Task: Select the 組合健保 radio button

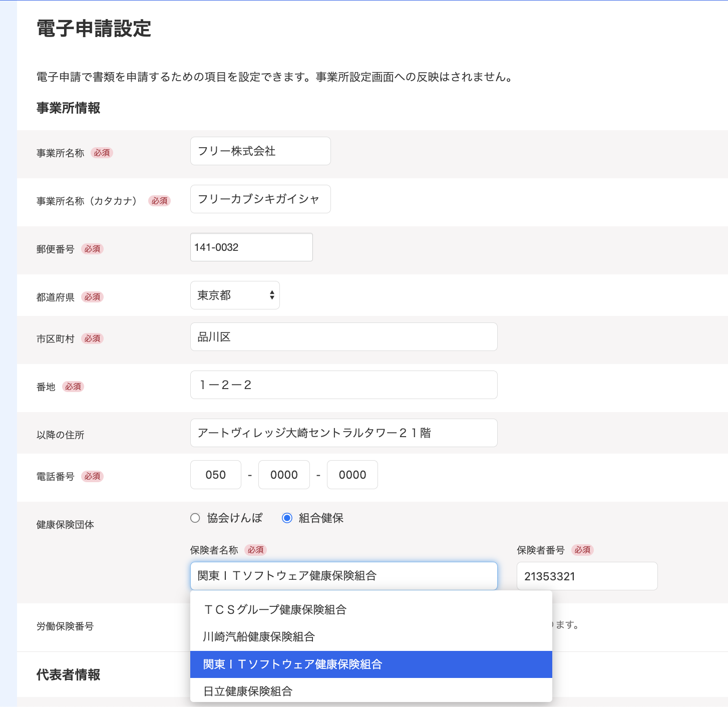Action: coord(287,518)
